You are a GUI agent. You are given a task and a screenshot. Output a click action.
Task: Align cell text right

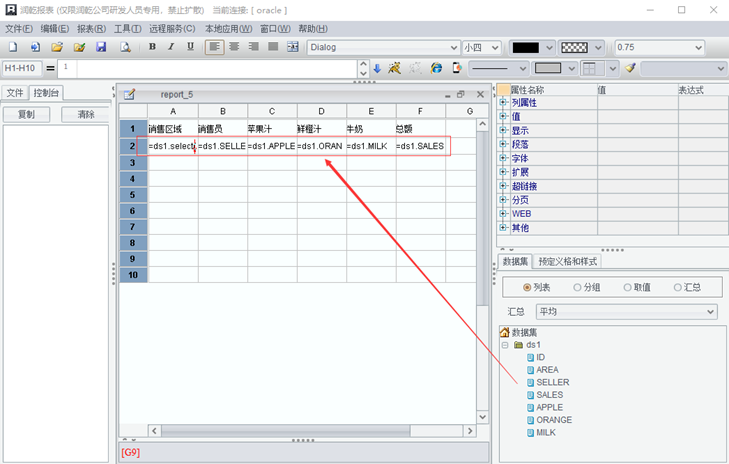point(254,47)
